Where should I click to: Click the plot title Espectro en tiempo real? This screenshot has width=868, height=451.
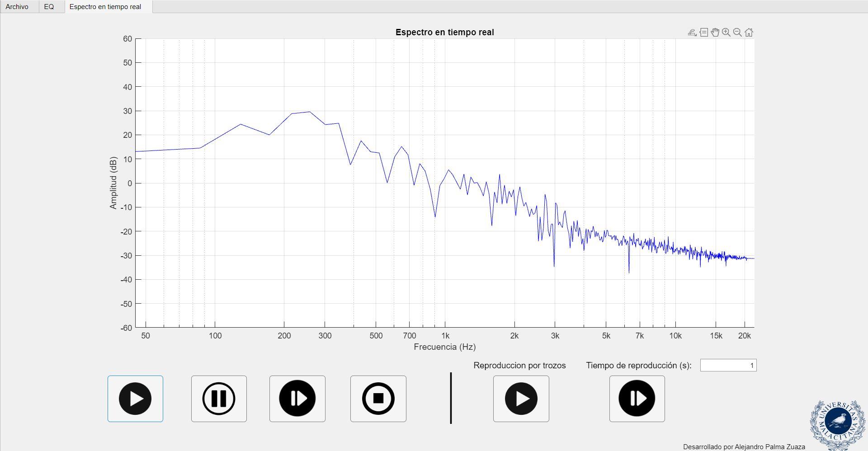[x=444, y=32]
